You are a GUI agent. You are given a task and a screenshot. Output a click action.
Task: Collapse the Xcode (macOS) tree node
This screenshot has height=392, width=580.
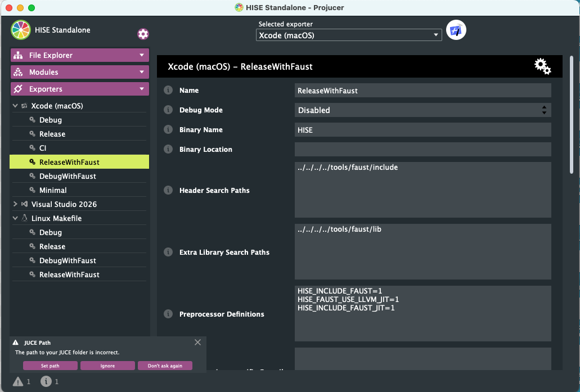[15, 106]
